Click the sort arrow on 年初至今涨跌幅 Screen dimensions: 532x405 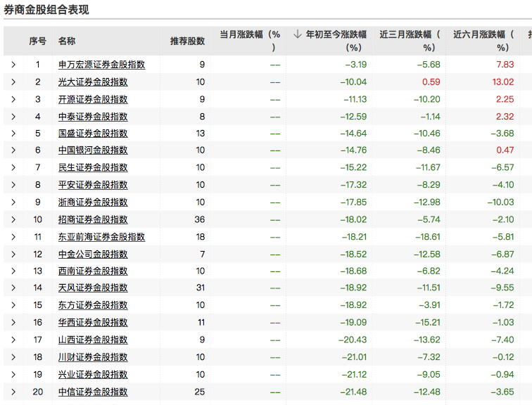[298, 34]
